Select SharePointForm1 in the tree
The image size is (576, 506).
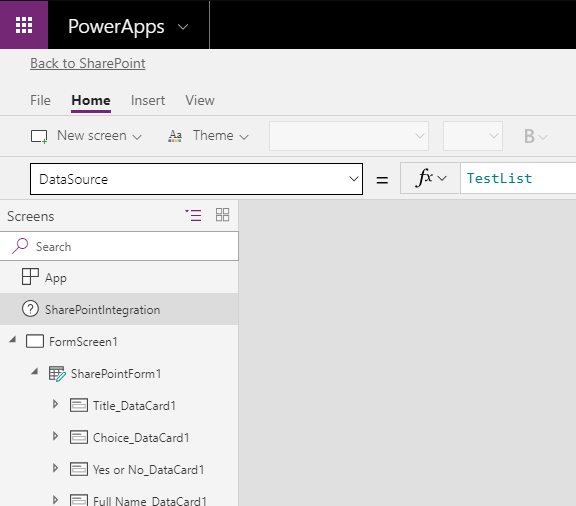119,373
